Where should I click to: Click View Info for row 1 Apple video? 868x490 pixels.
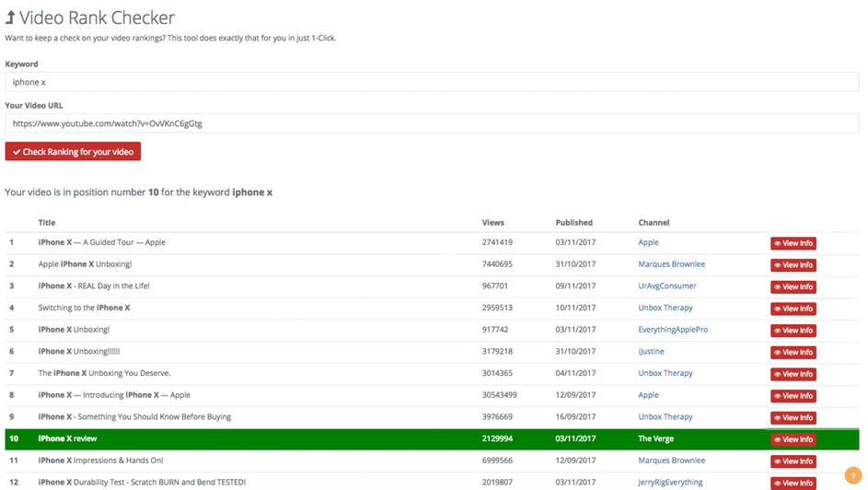coord(793,243)
